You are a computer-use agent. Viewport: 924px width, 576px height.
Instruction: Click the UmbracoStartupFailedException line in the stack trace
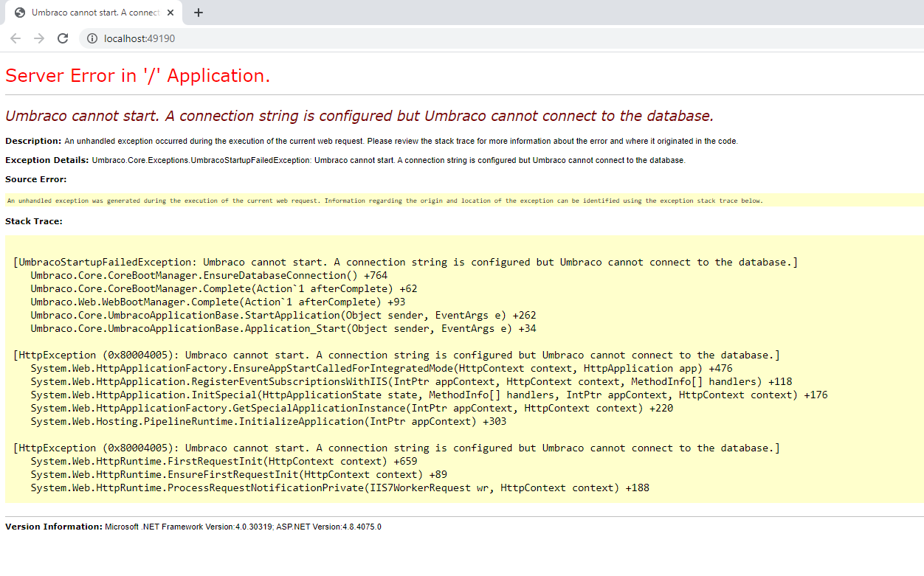405,262
